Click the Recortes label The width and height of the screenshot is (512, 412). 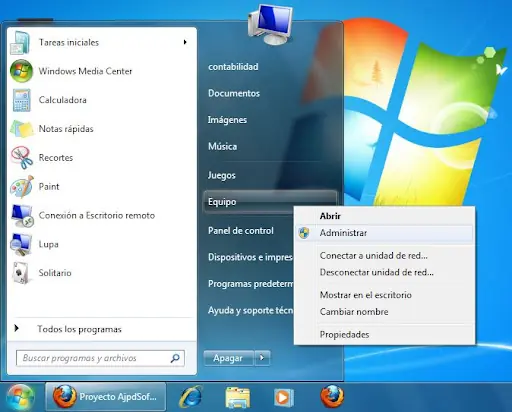tap(56, 158)
